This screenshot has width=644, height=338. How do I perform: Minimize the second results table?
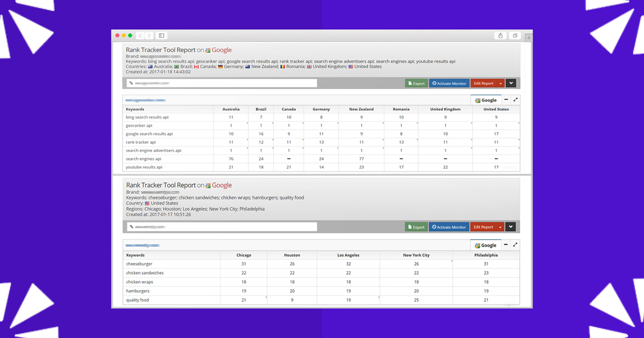point(506,245)
